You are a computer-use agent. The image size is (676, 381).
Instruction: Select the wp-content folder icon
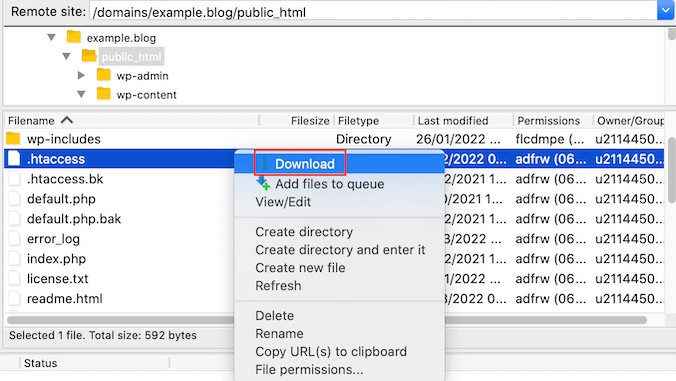click(x=103, y=94)
